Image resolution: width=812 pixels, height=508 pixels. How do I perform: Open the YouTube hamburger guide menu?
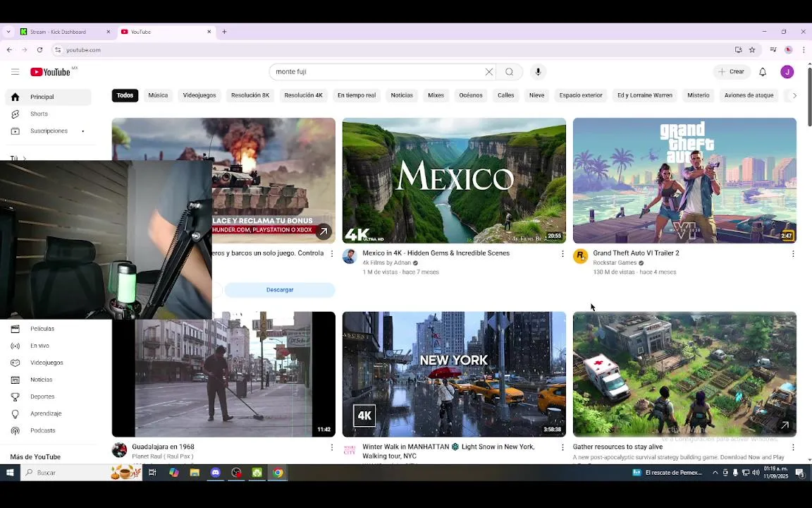[15, 71]
